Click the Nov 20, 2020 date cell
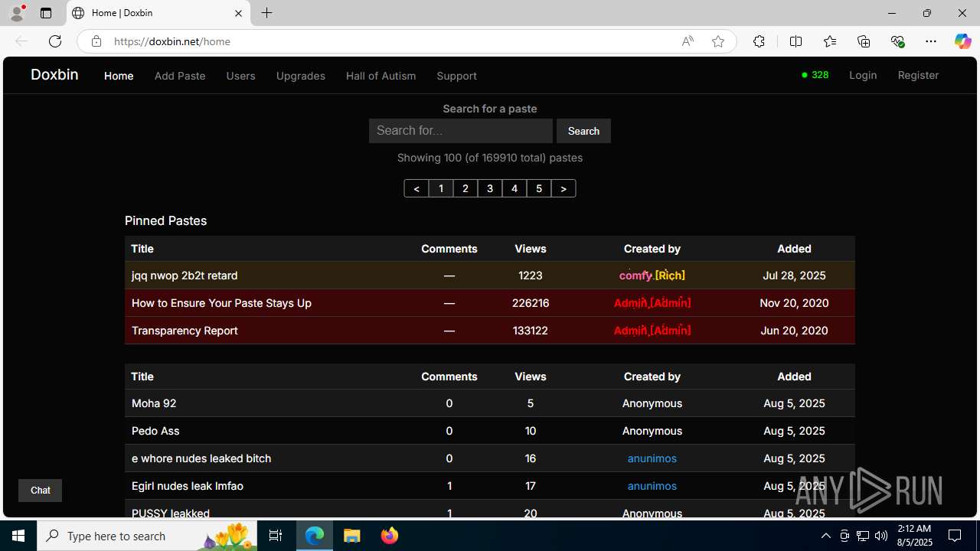The height and width of the screenshot is (551, 980). click(x=794, y=303)
